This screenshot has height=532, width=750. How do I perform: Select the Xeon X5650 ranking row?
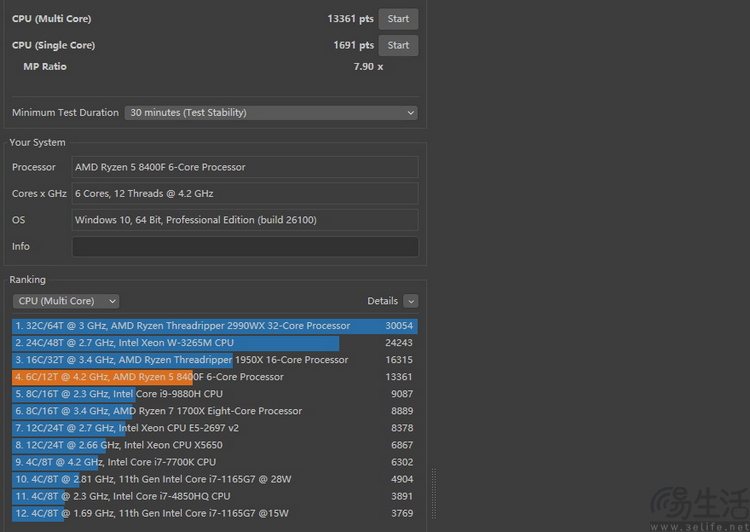(x=215, y=445)
